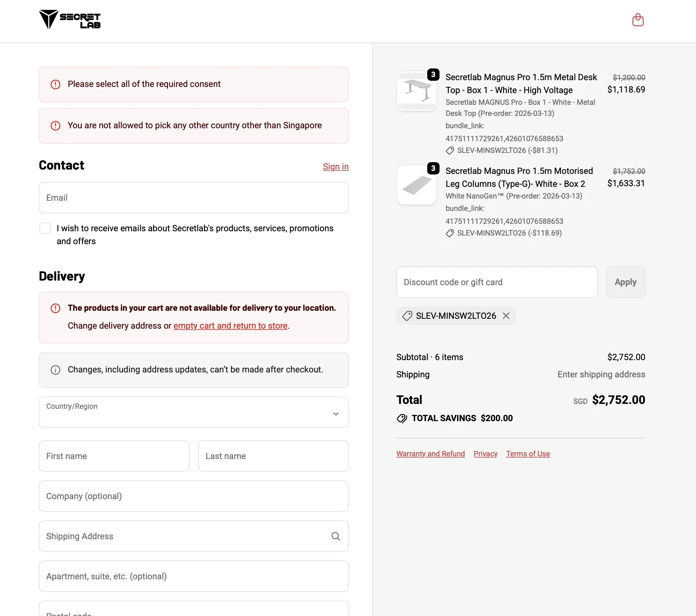Open the Warranty and Refund link
The width and height of the screenshot is (696, 616).
click(430, 454)
